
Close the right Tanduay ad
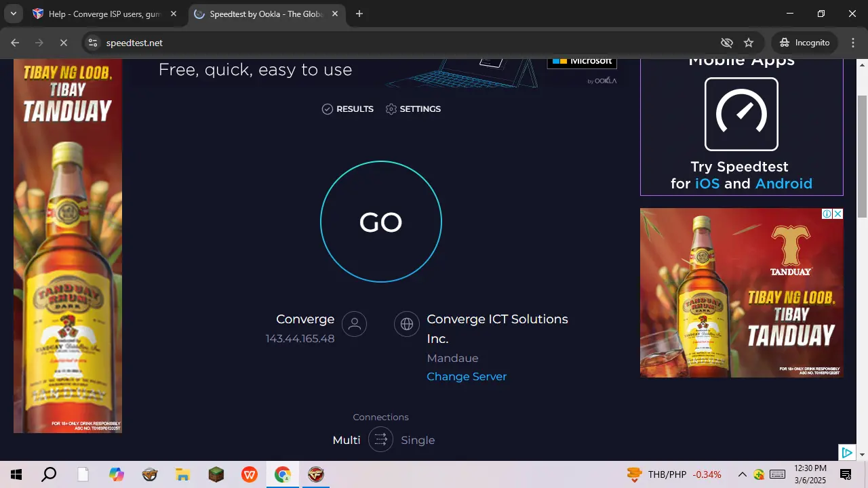click(x=838, y=213)
